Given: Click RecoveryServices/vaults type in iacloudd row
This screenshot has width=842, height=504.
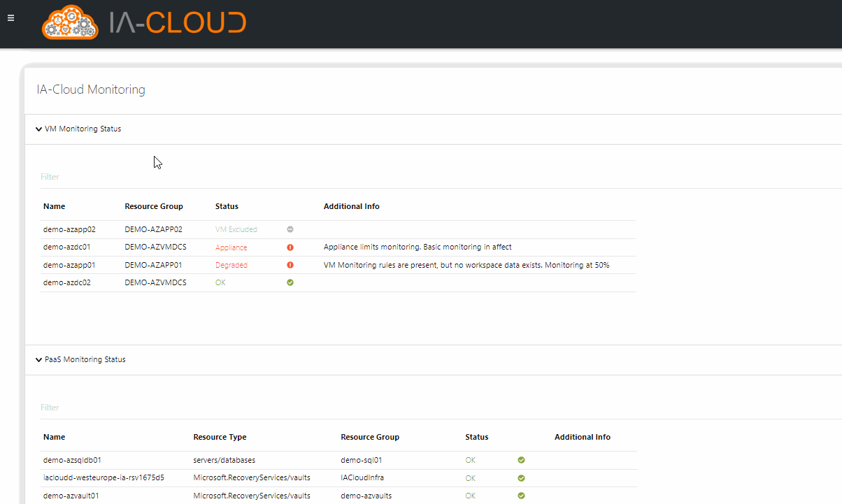Looking at the screenshot, I should (x=252, y=478).
